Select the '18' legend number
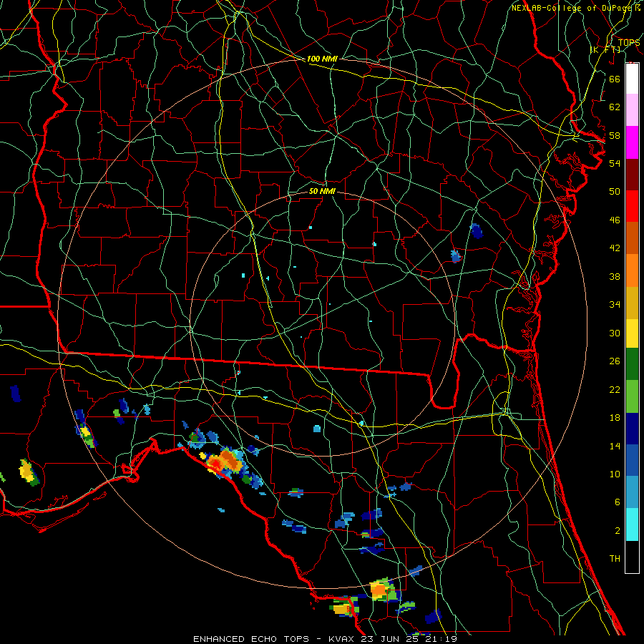This screenshot has width=644, height=644. click(615, 418)
